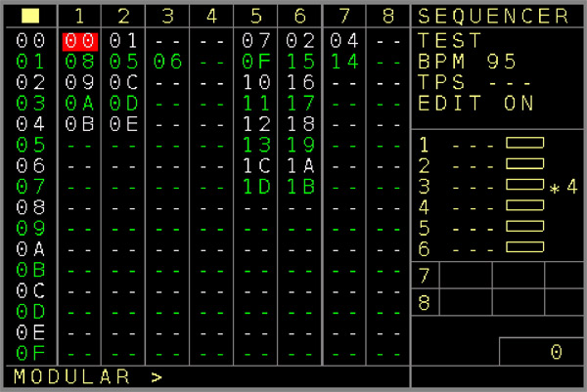This screenshot has height=392, width=587.
Task: Select the track 1 column header
Action: point(80,16)
